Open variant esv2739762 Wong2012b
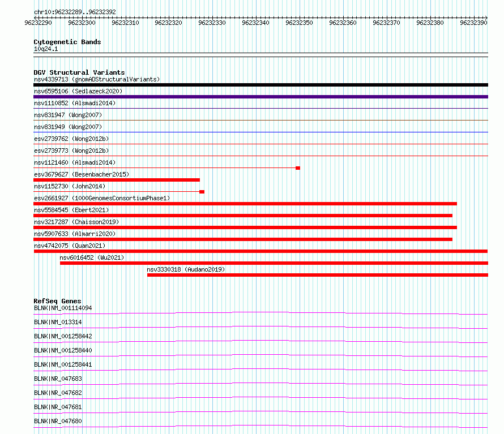This screenshot has width=504, height=434. [x=71, y=139]
